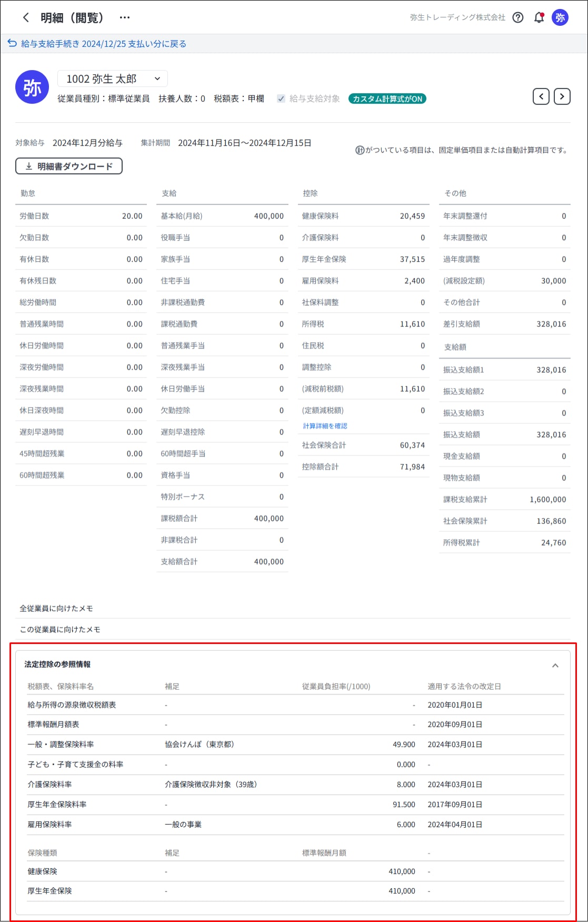Go to the next employee's payslip
Image resolution: width=588 pixels, height=922 pixels.
(x=562, y=96)
